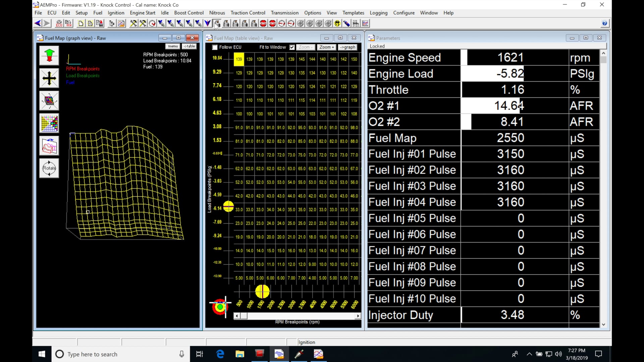Image resolution: width=644 pixels, height=362 pixels.
Task: Open File Explorer from the taskbar
Action: (240, 354)
